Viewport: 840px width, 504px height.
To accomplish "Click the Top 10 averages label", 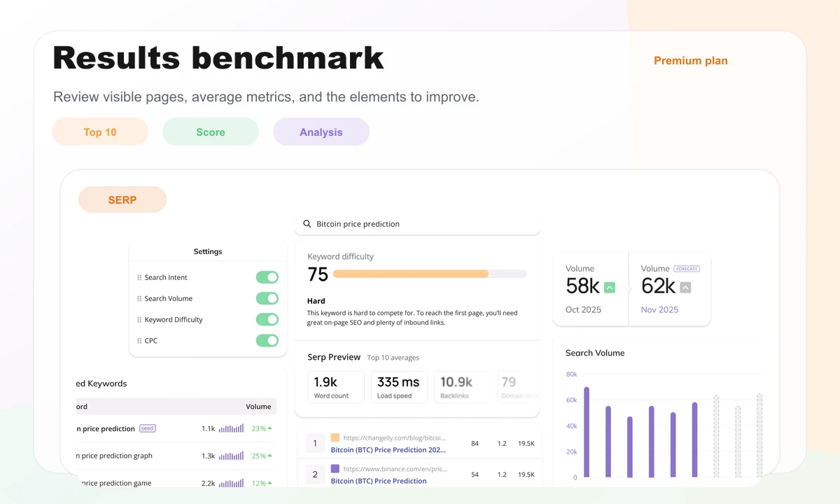I will click(393, 358).
